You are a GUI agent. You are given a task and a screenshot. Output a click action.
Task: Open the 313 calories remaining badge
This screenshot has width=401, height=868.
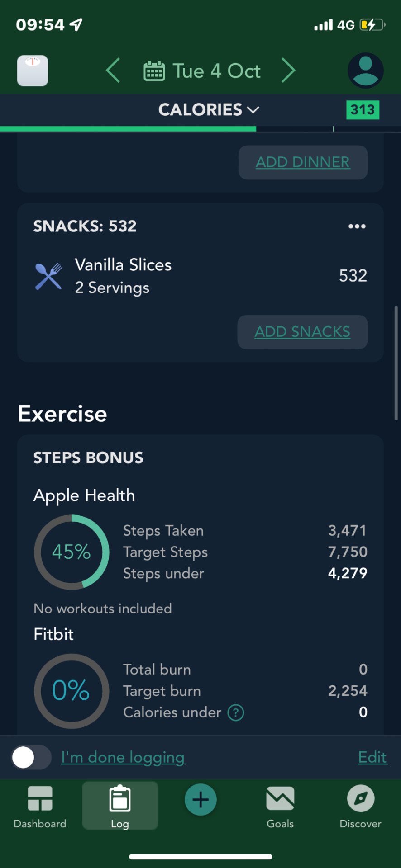363,110
